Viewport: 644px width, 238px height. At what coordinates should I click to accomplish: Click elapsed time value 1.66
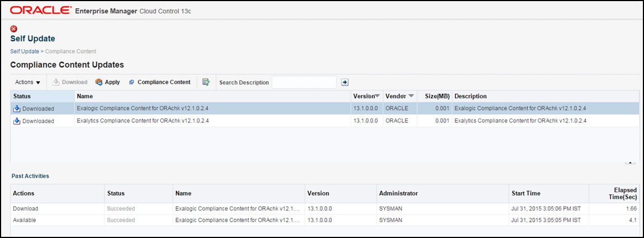click(x=633, y=208)
